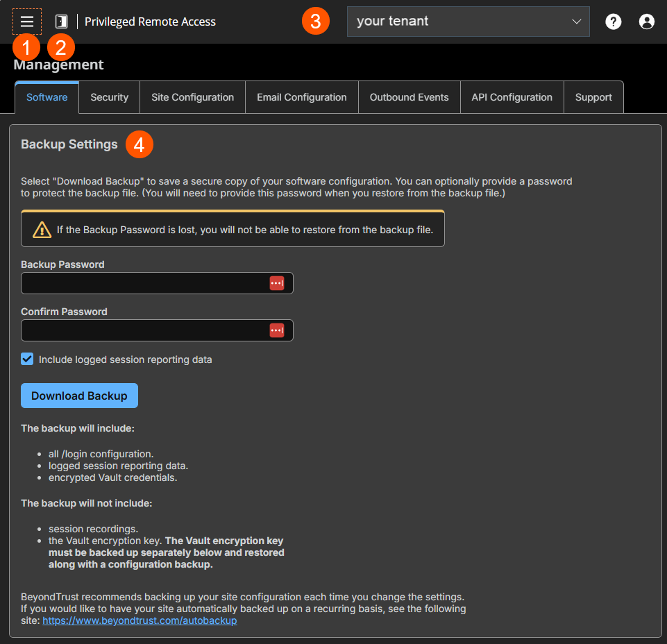Select the Outbound Events tab
This screenshot has width=667, height=644.
[409, 97]
